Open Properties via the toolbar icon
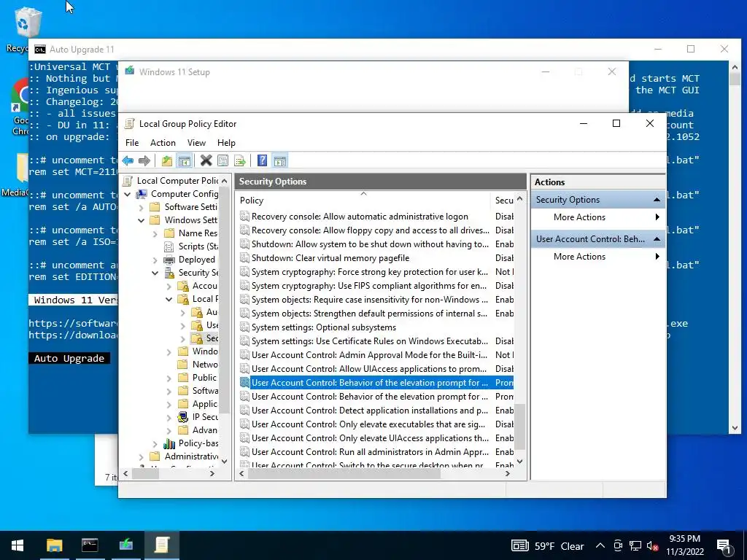The width and height of the screenshot is (747, 560). click(222, 161)
